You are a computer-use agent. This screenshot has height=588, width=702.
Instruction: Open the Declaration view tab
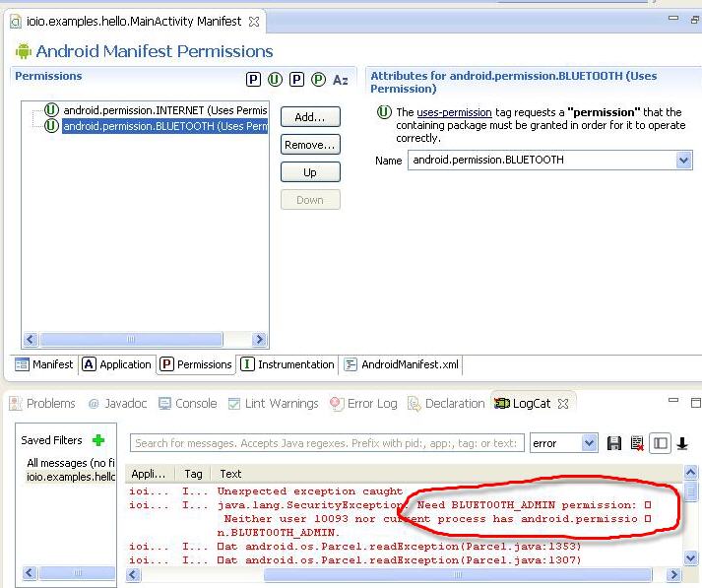[x=446, y=404]
